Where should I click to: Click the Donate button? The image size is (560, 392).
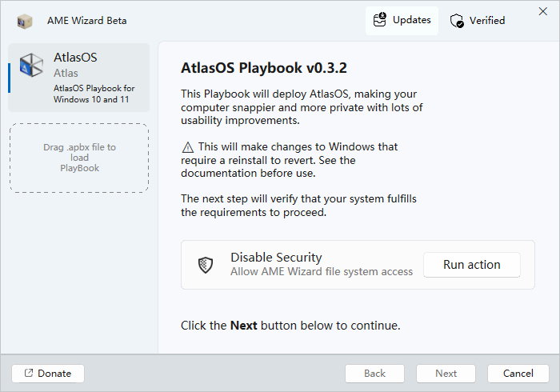pyautogui.click(x=48, y=374)
